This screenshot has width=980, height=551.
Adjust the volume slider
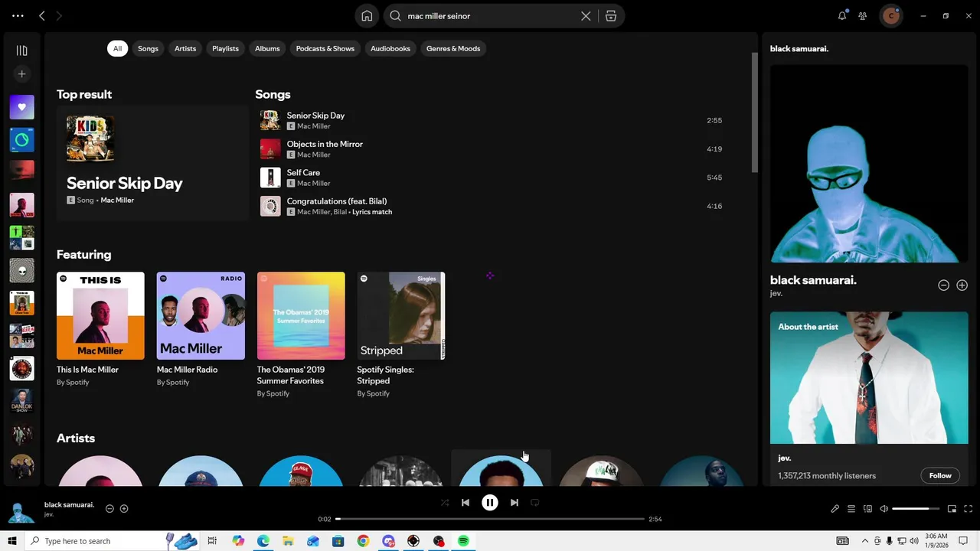tap(916, 509)
